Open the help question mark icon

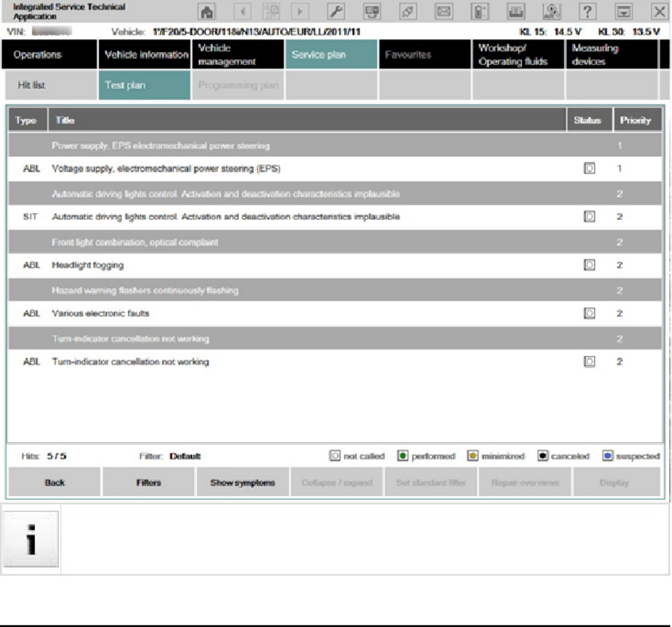[588, 12]
